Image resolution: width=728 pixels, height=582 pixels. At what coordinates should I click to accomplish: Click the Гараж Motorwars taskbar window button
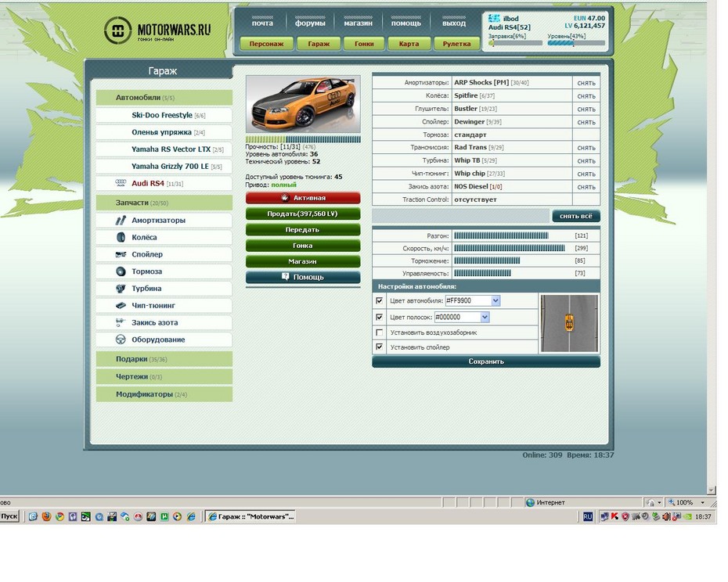[250, 516]
